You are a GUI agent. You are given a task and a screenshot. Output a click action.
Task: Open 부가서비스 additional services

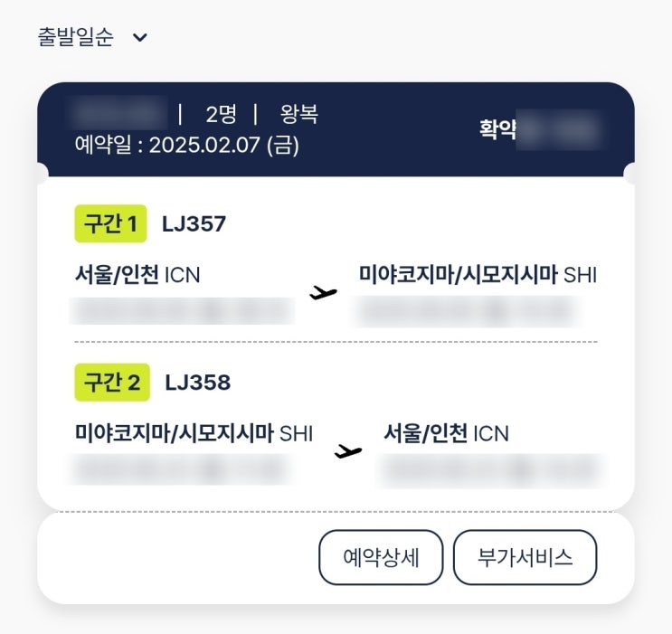[x=525, y=557]
